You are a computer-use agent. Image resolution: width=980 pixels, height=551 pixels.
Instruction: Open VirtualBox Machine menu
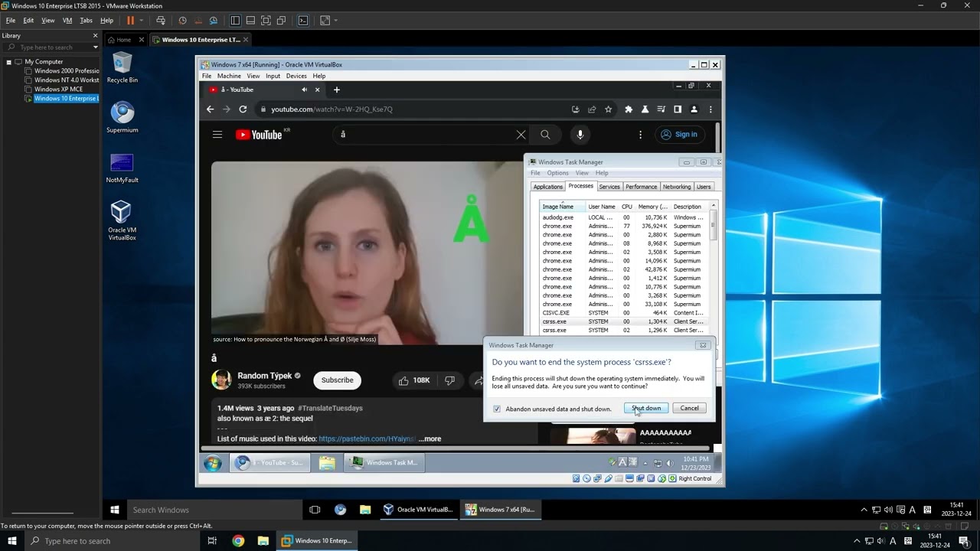tap(229, 76)
